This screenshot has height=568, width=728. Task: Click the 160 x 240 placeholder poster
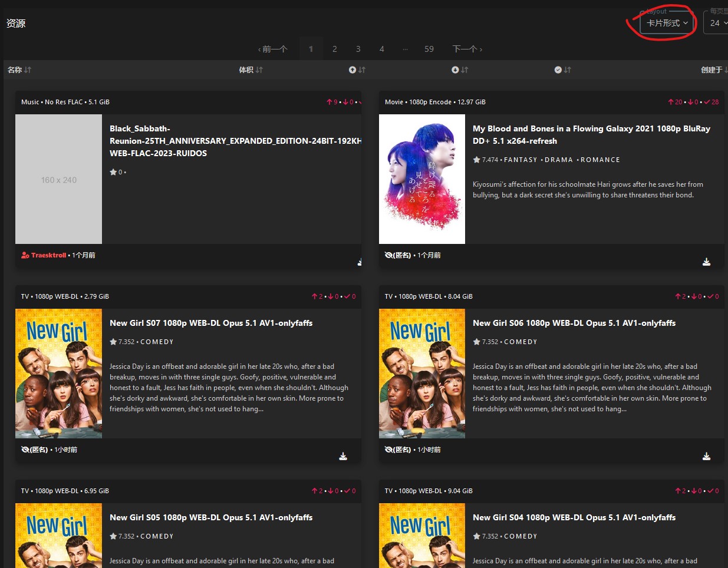pyautogui.click(x=58, y=179)
